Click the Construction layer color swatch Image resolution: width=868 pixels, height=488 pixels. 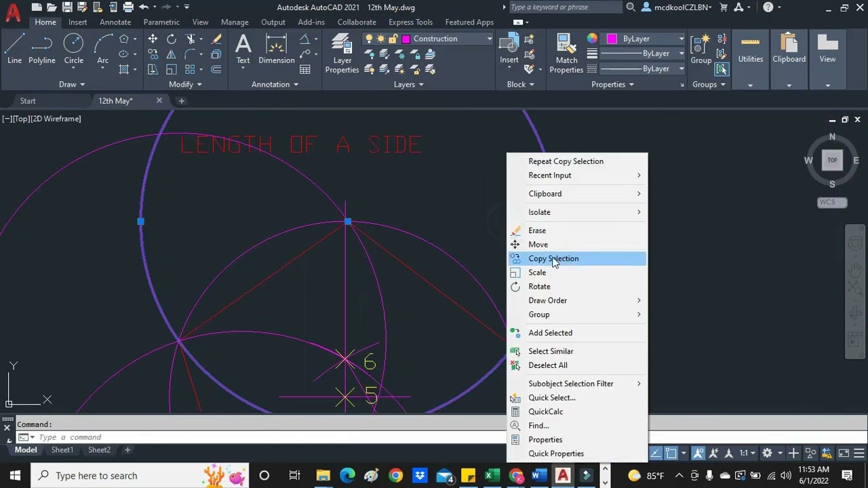click(406, 39)
